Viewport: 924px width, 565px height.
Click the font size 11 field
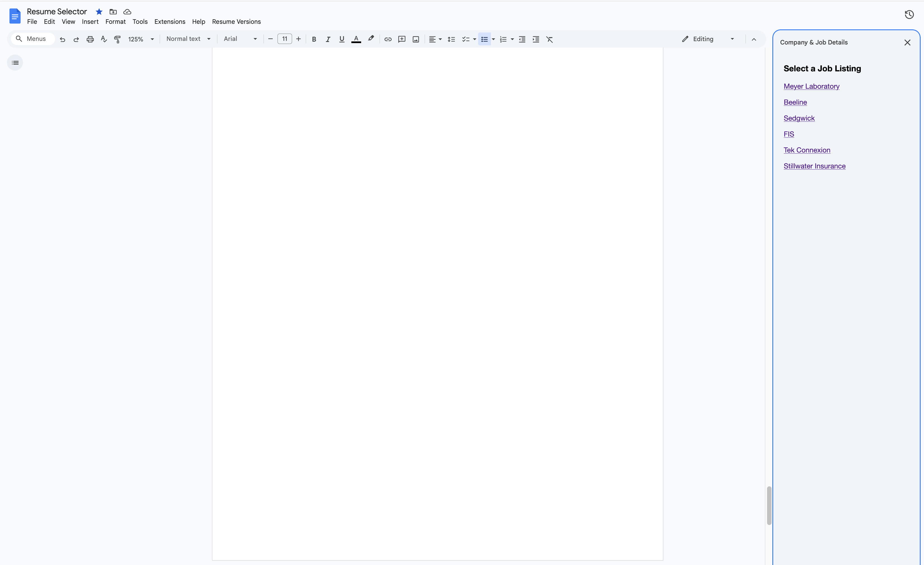point(285,39)
